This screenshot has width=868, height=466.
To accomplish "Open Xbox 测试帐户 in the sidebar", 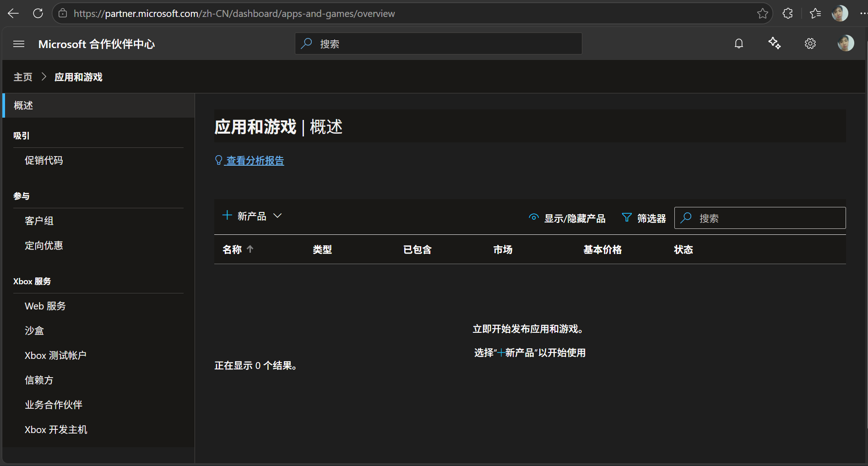I will pos(55,355).
